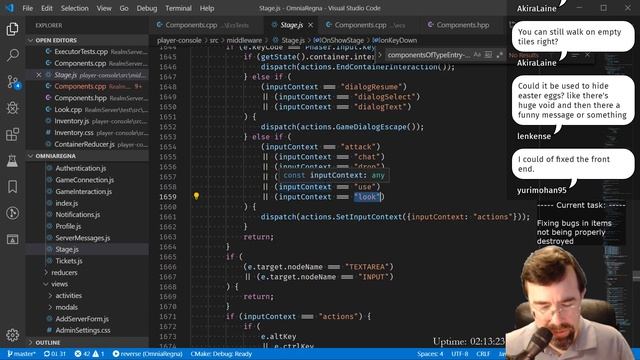
Task: Click the find input field with componentsOfTypeEntry
Action: 428,55
